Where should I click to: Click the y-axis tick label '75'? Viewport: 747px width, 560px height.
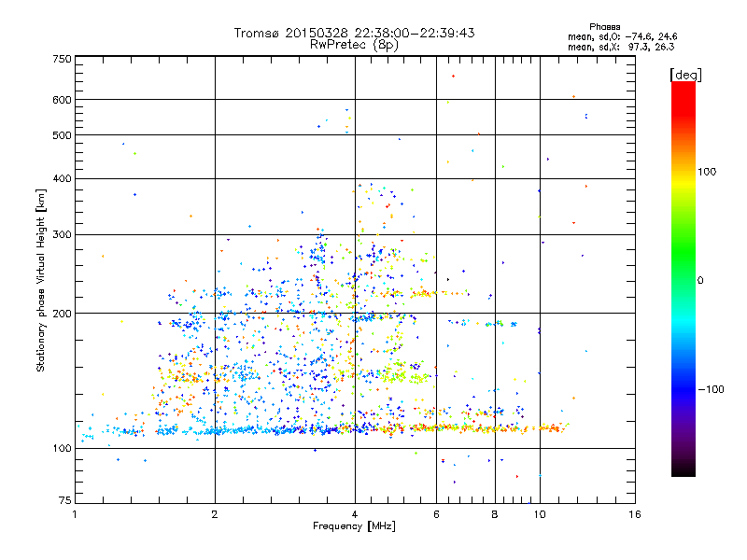click(x=65, y=500)
